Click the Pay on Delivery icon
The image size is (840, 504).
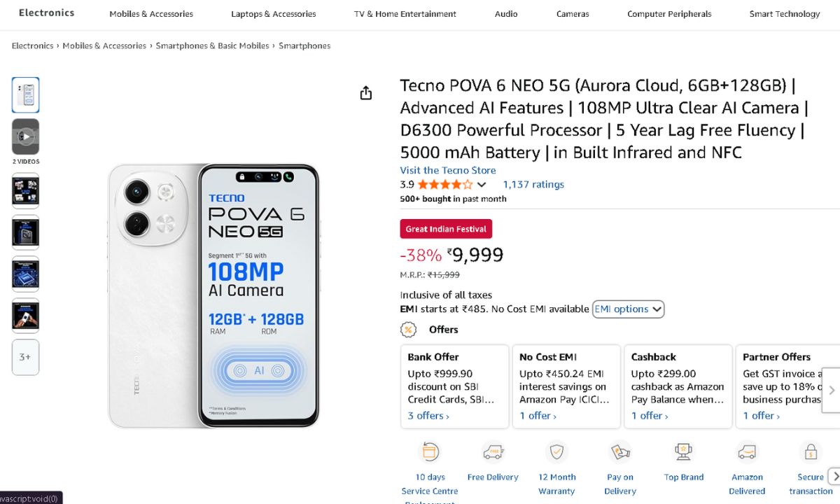[x=620, y=451]
